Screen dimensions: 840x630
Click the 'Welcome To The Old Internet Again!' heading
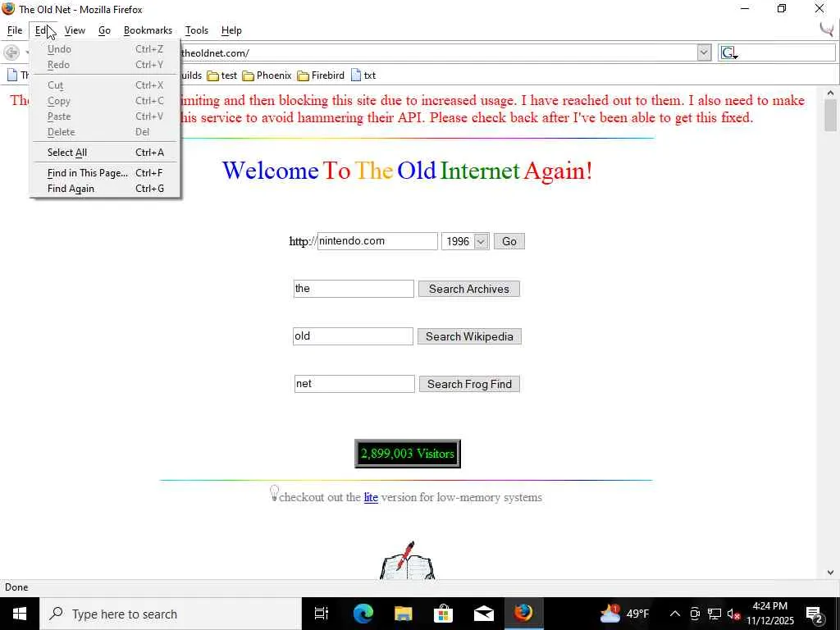(407, 171)
